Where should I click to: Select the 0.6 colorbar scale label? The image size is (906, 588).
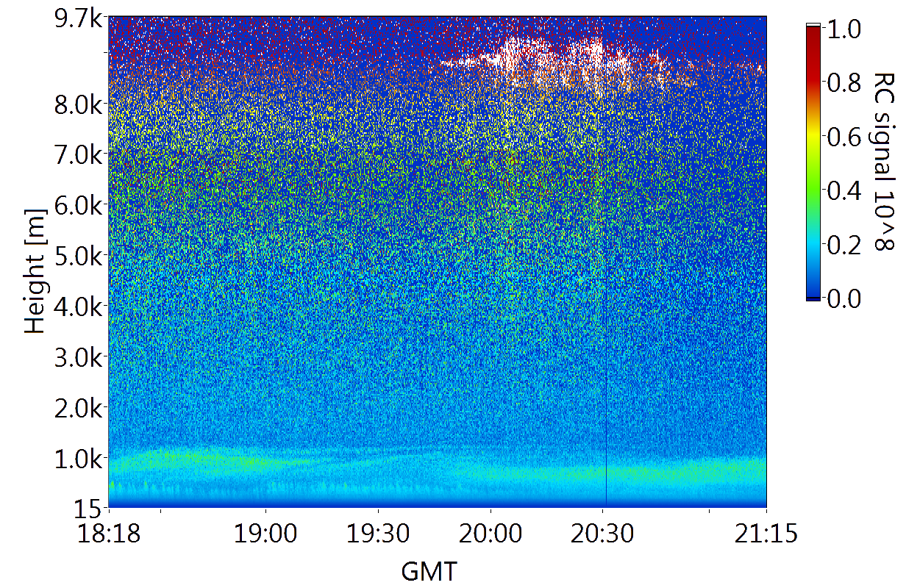[843, 137]
